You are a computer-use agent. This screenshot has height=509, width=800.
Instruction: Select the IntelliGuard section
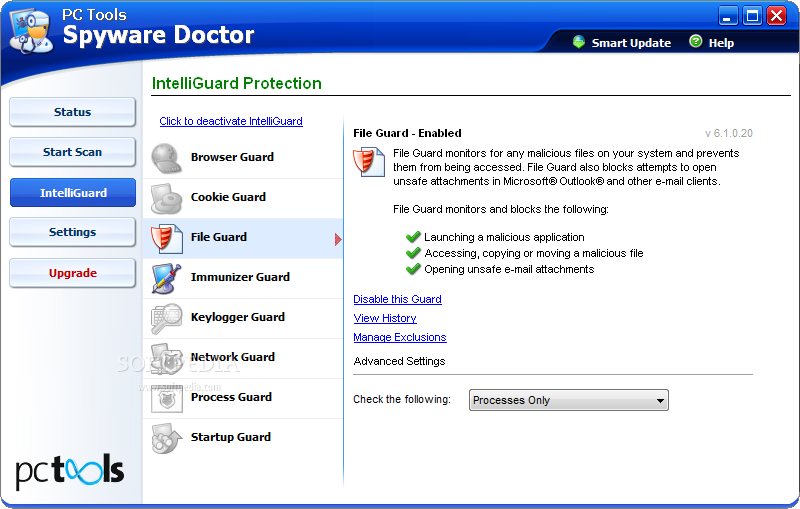point(73,193)
